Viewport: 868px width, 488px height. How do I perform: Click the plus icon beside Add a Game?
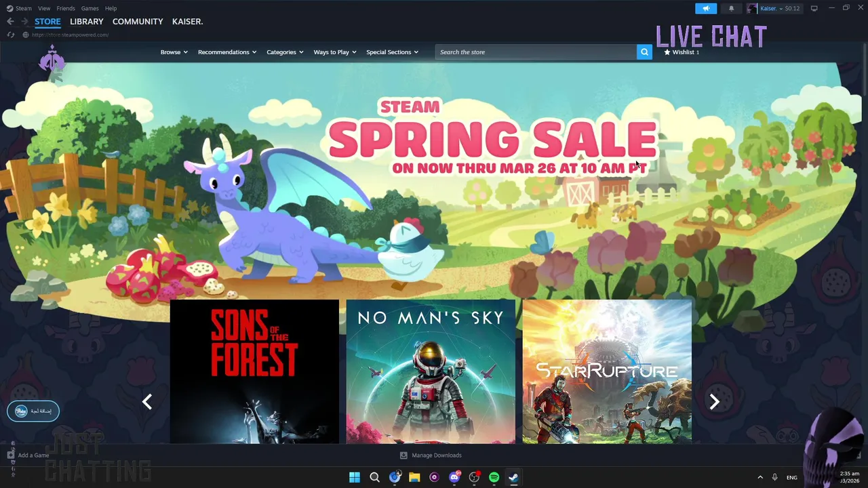[10, 455]
